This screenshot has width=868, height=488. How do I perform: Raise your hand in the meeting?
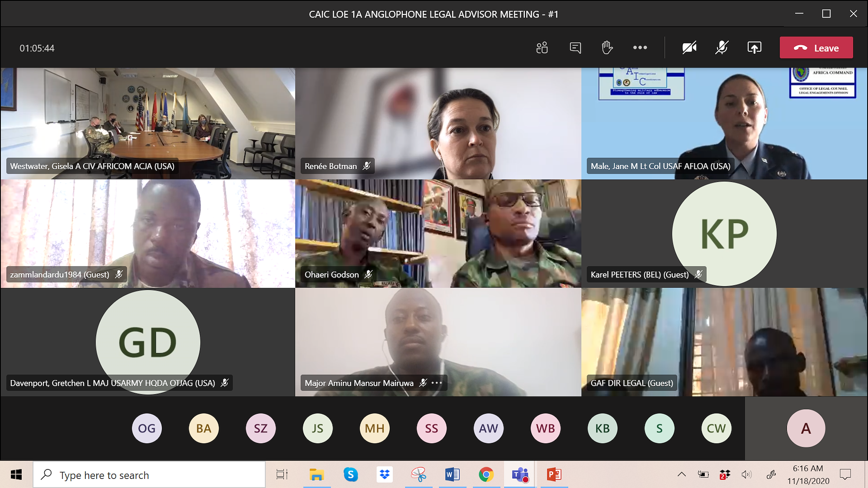click(607, 47)
